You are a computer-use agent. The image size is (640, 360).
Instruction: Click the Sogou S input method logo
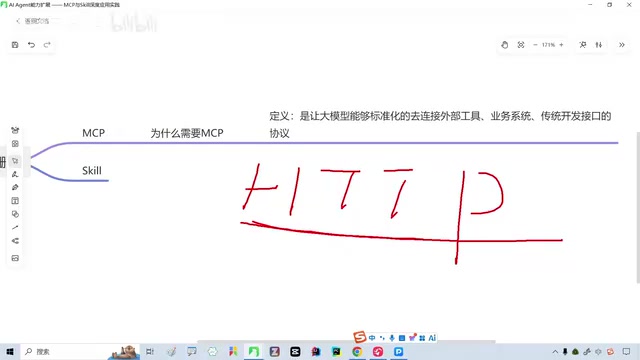[x=360, y=337]
